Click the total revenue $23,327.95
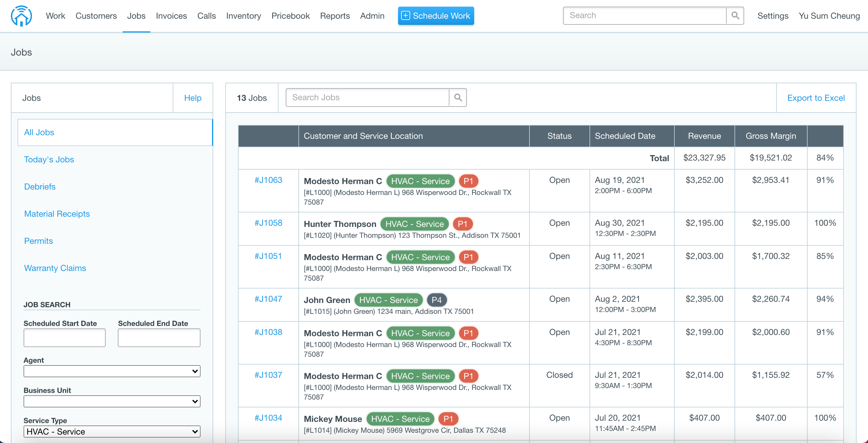868x443 pixels. click(x=704, y=158)
